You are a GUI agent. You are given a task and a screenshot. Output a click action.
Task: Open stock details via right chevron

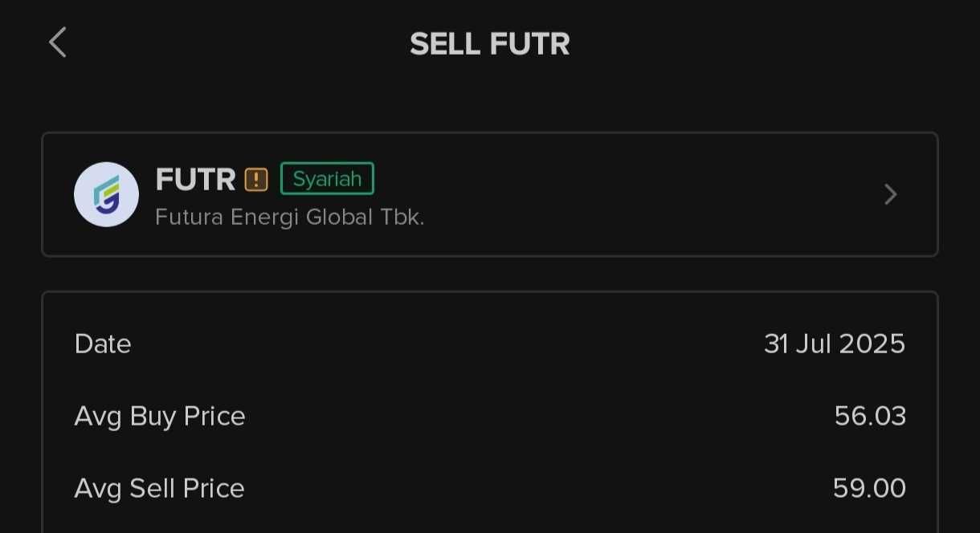[890, 194]
